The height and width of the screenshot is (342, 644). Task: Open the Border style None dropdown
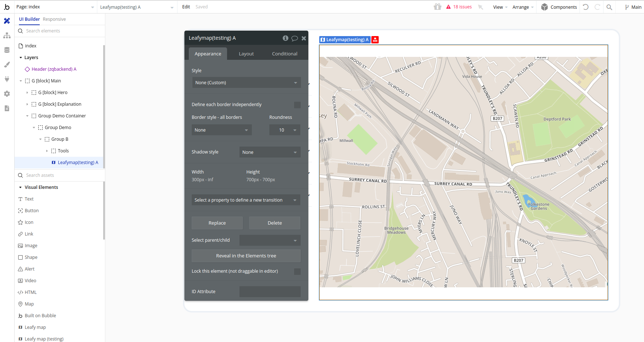pyautogui.click(x=222, y=130)
